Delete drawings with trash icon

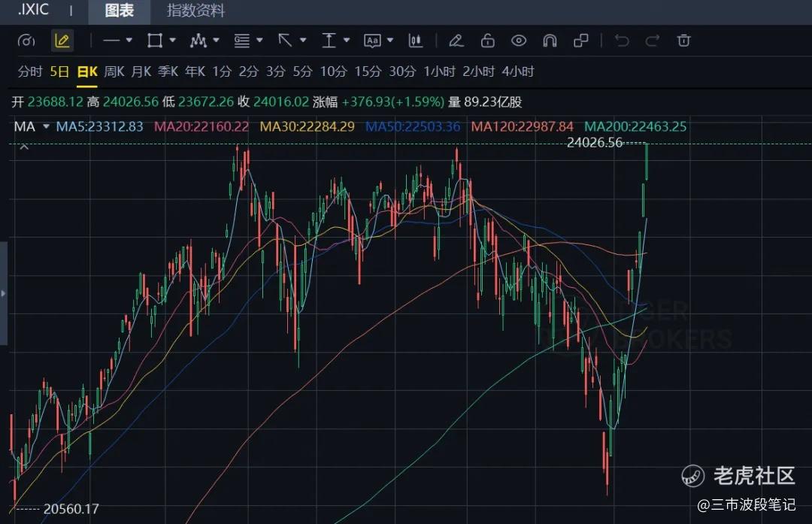(x=683, y=41)
